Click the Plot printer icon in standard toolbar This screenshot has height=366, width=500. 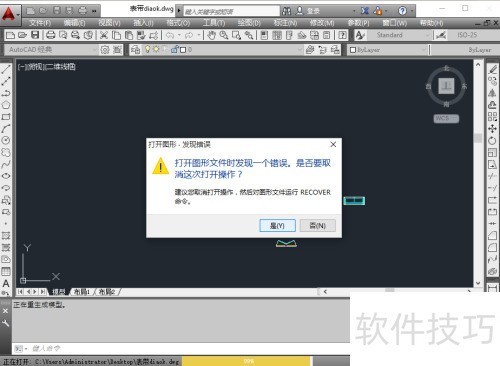tap(50, 35)
